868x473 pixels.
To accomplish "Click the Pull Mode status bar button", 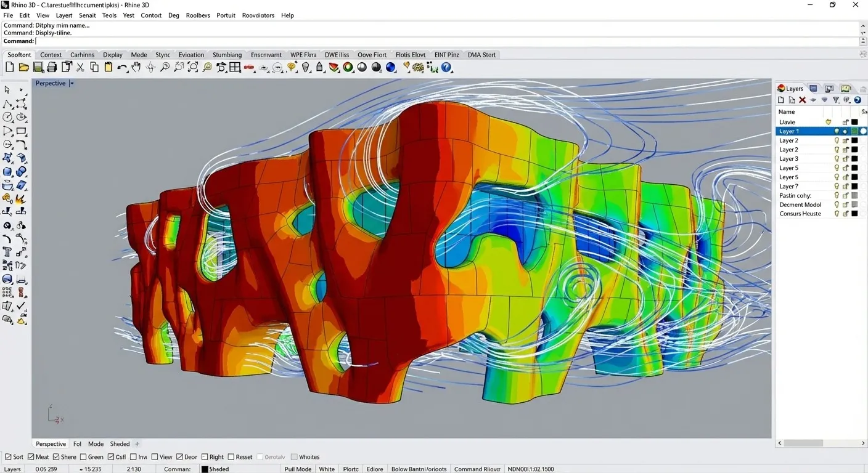I will tap(298, 469).
